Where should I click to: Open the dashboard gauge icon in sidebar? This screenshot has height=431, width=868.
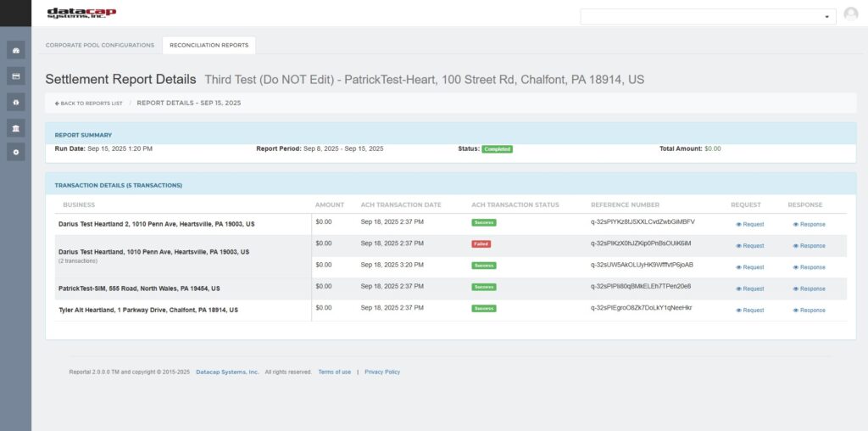15,51
